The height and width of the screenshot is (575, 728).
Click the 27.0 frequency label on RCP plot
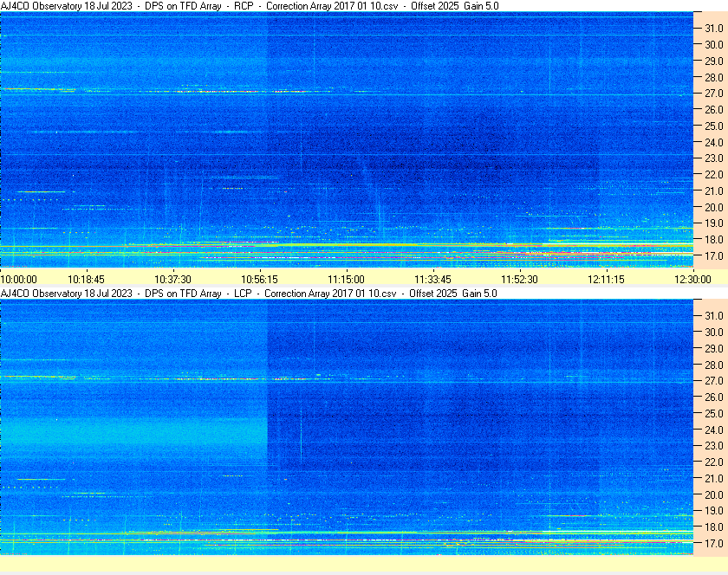[x=714, y=94]
